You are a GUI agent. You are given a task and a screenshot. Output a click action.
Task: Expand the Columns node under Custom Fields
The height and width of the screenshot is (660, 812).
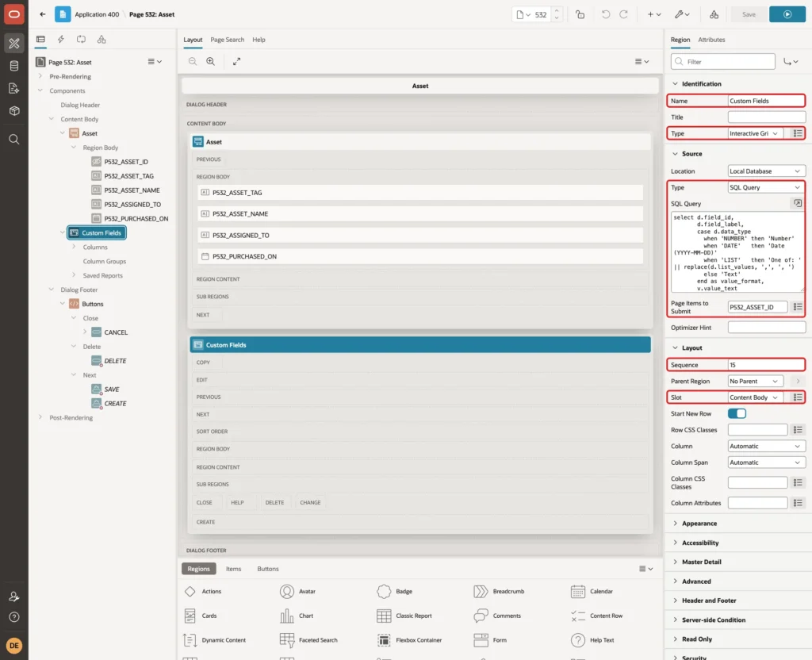(74, 247)
